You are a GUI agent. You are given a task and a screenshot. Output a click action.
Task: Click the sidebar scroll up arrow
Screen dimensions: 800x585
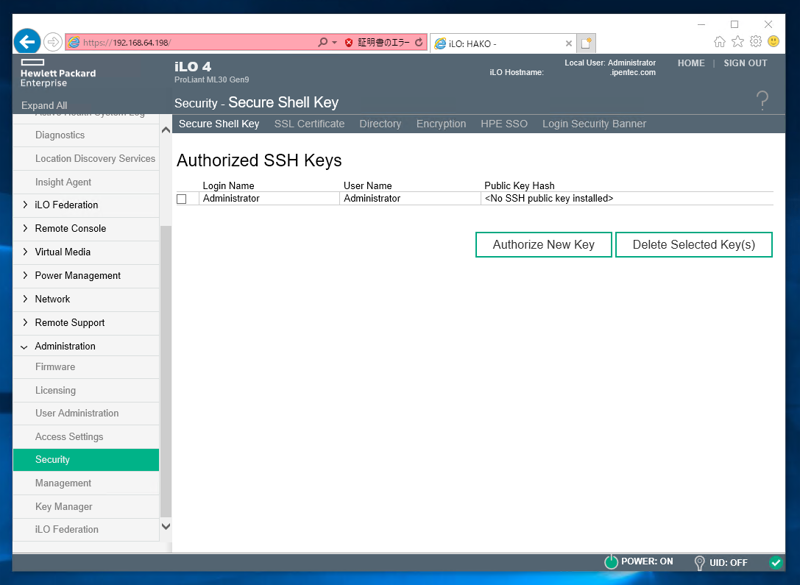click(166, 130)
